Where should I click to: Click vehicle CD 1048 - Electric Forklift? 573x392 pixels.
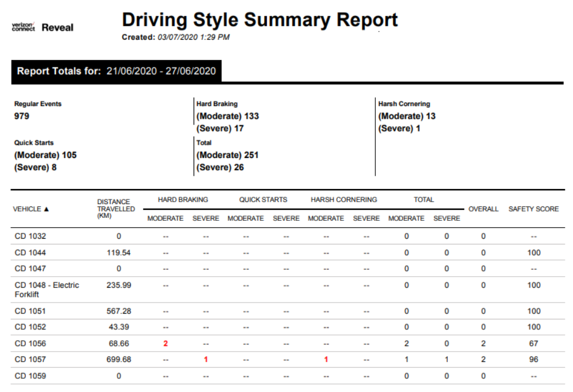click(47, 290)
